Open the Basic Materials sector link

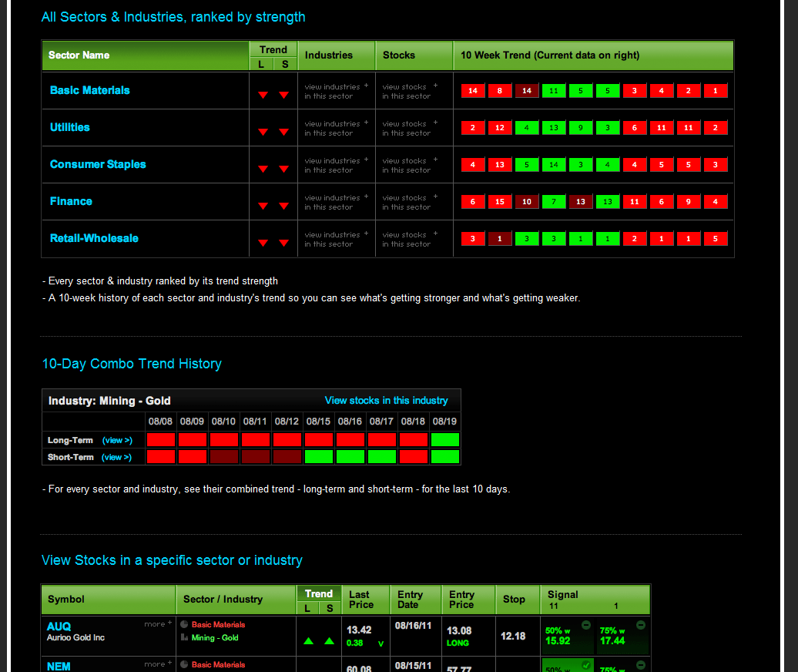click(x=89, y=90)
